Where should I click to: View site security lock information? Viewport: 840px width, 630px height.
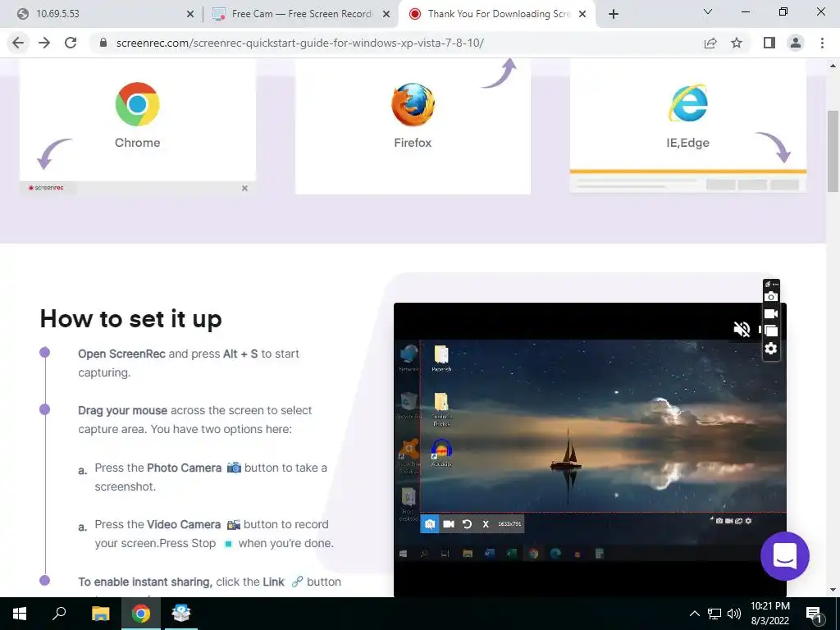(103, 43)
